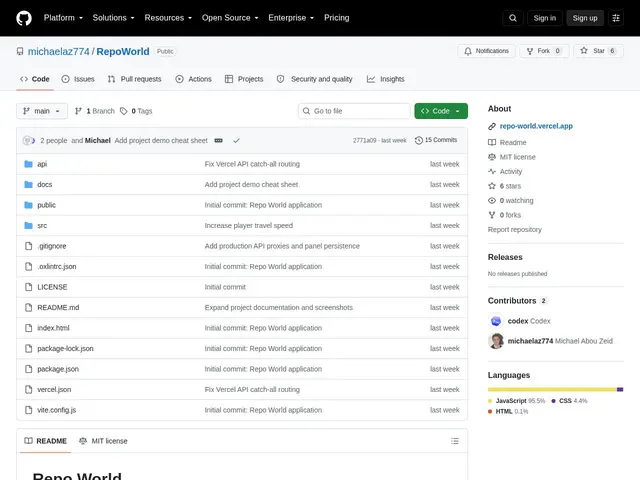Open the main branch selector dropdown
This screenshot has width=640, height=480.
(x=42, y=111)
